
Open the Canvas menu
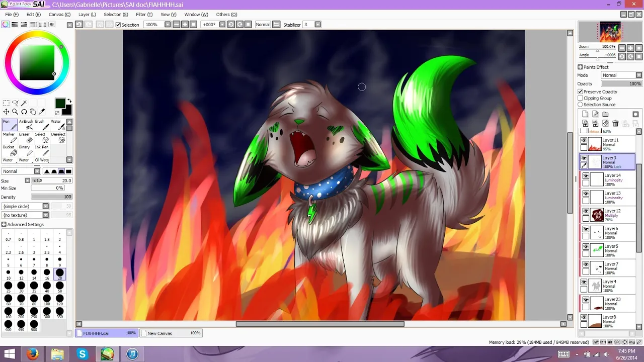coord(59,15)
